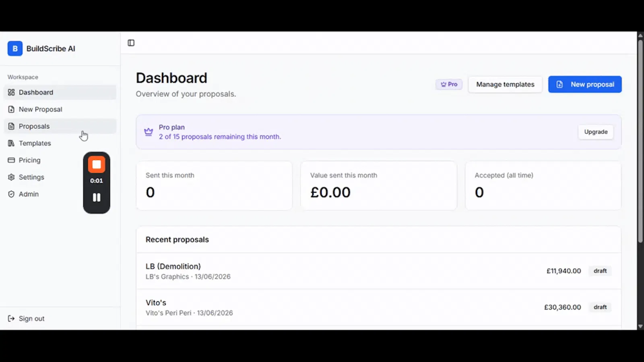This screenshot has width=644, height=362.
Task: Click "LB's Graphics · 13/06/2026" subtitle
Action: pos(188,277)
